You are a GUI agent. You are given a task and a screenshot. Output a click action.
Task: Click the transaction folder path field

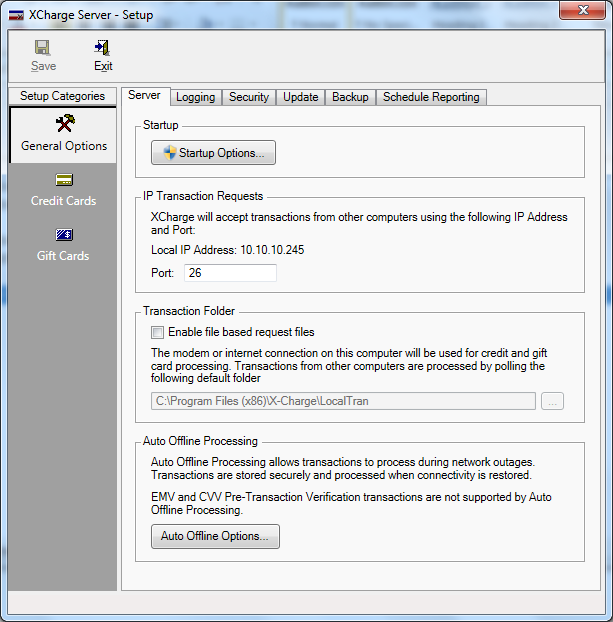343,401
